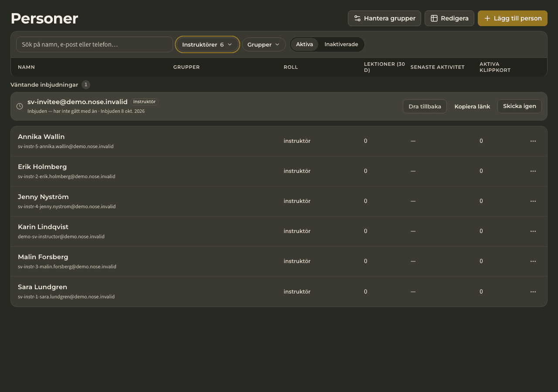The width and height of the screenshot is (558, 392).
Task: Click the Redigera button
Action: (449, 18)
